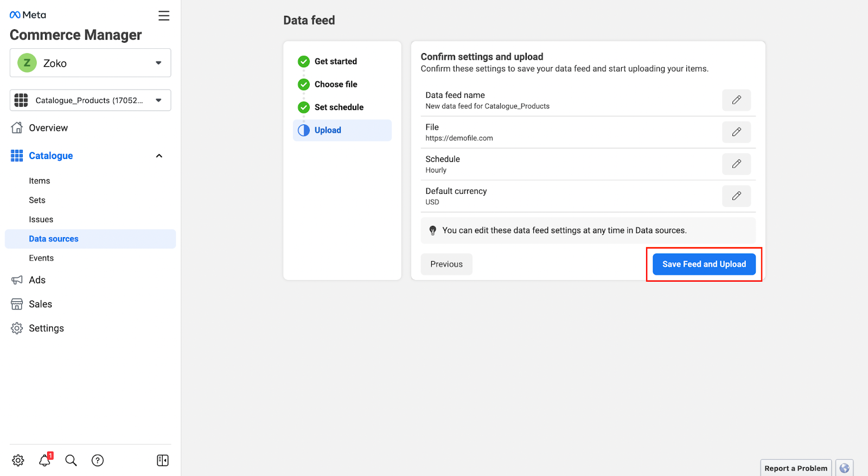Click the 'Data feed' page heading

(309, 21)
